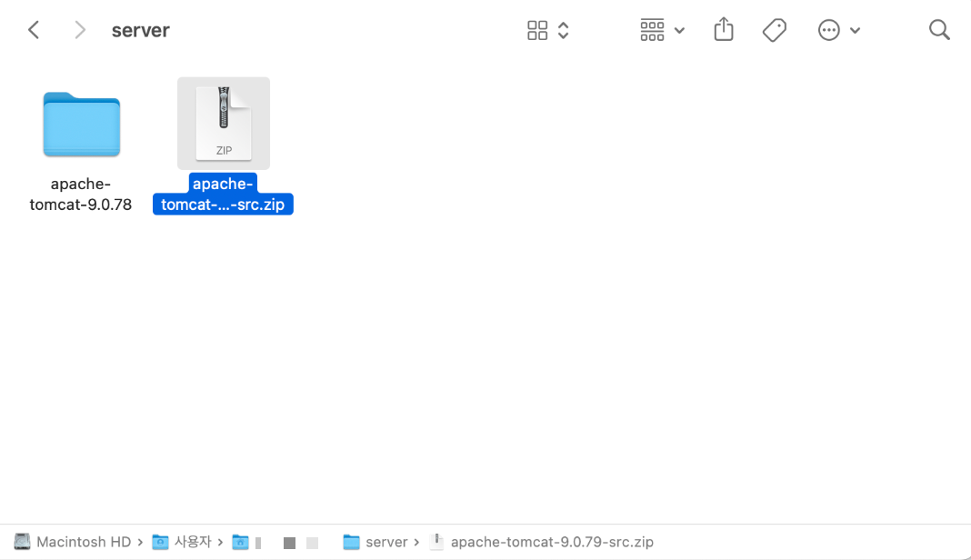This screenshot has width=971, height=560.
Task: Switch to icon grid view
Action: click(537, 30)
